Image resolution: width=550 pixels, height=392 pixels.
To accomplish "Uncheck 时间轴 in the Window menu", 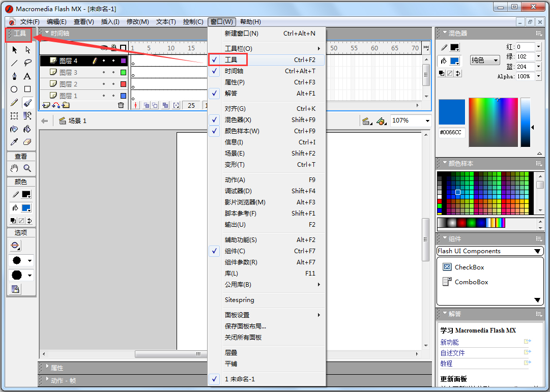I will pyautogui.click(x=234, y=71).
